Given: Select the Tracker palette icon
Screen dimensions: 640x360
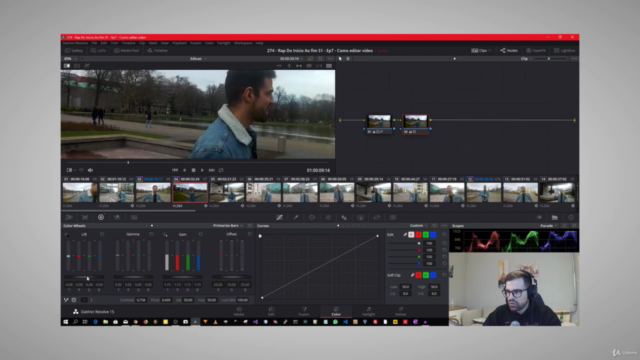Looking at the screenshot, I should (328, 218).
